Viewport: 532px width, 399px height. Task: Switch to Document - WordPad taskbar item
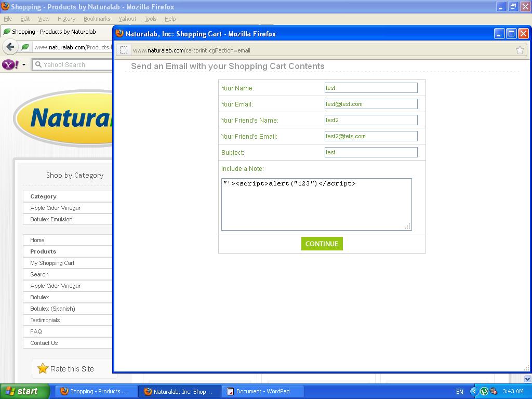click(262, 391)
